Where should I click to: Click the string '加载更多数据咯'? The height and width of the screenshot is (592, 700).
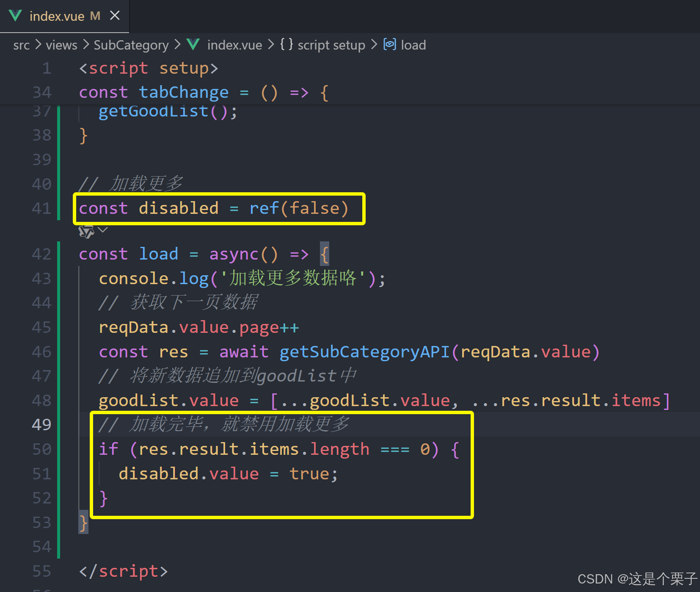(293, 278)
